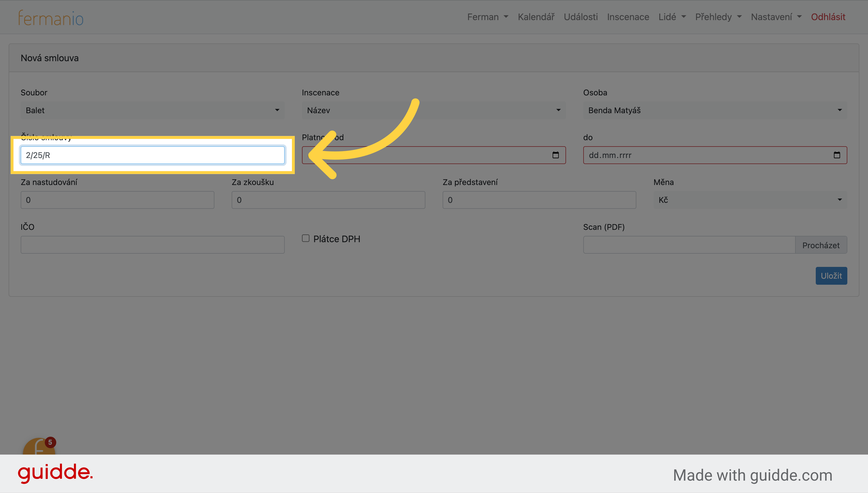This screenshot has height=493, width=868.
Task: Click the Nová smlouva heading
Action: tap(50, 58)
